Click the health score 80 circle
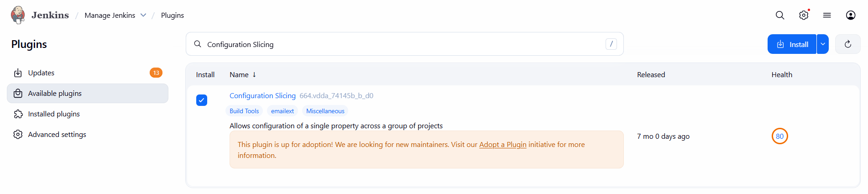 tap(779, 136)
